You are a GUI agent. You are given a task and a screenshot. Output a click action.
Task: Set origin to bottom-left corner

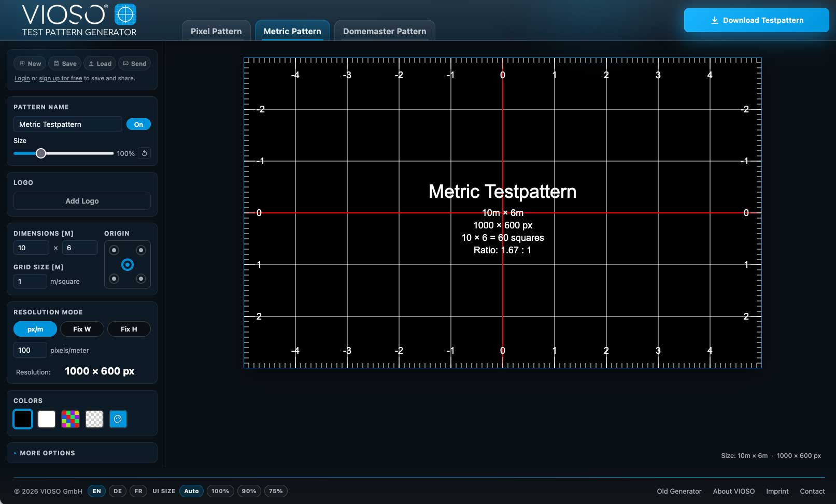(x=114, y=279)
